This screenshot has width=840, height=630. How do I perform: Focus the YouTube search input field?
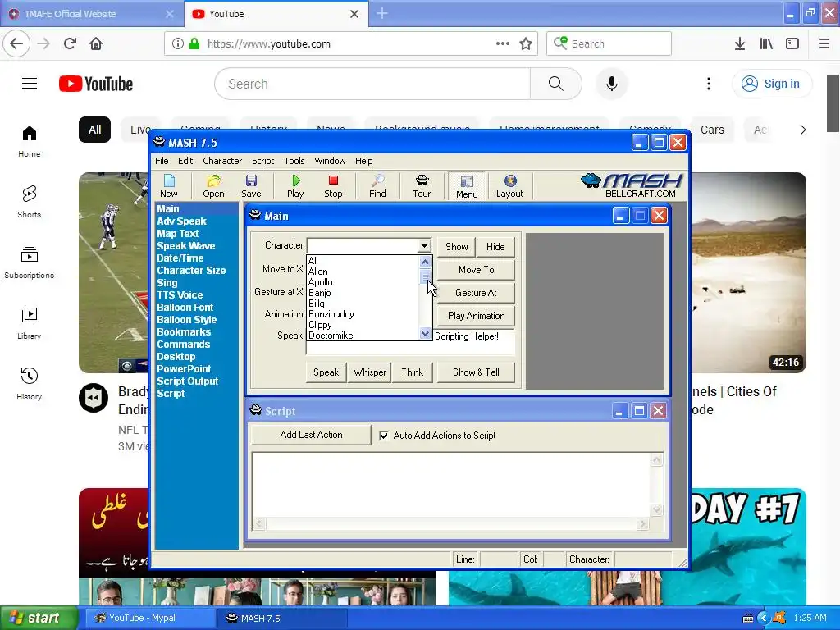(x=372, y=84)
